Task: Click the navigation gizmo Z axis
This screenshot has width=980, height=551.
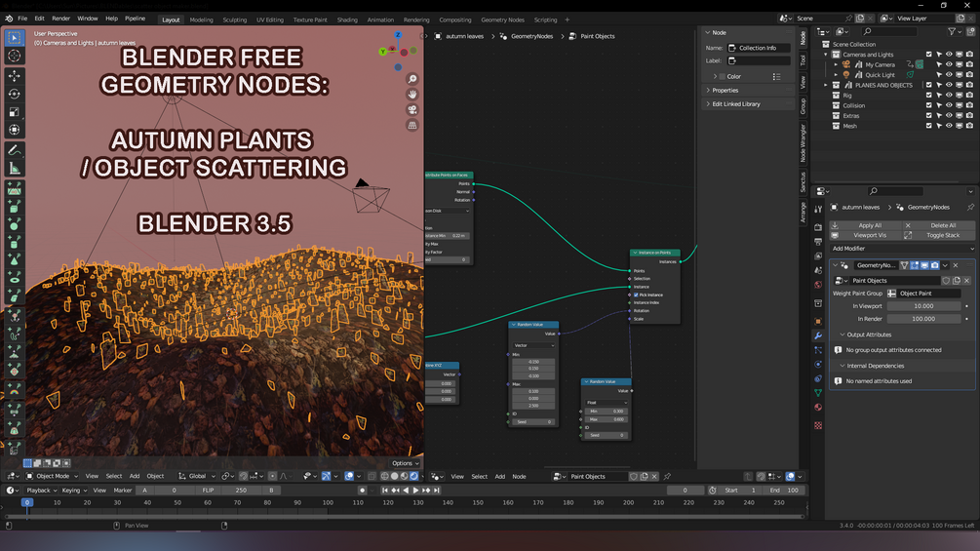Action: coord(398,35)
